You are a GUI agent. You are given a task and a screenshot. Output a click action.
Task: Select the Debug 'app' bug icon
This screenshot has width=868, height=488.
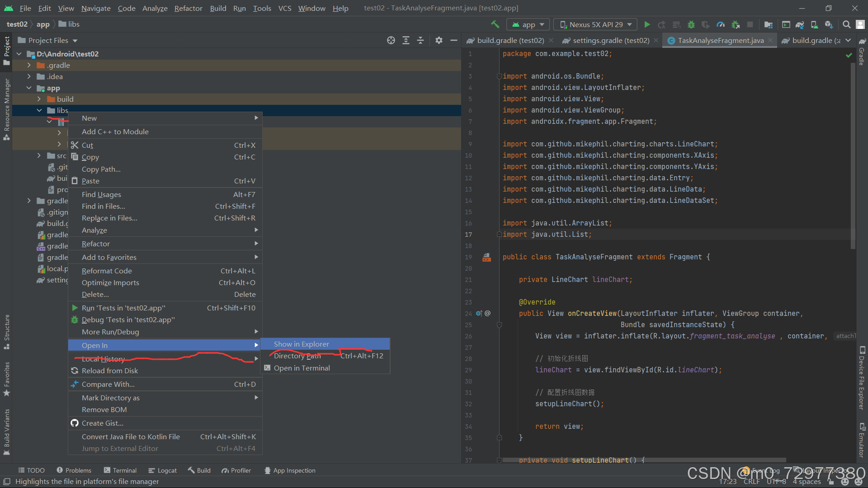pyautogui.click(x=691, y=24)
